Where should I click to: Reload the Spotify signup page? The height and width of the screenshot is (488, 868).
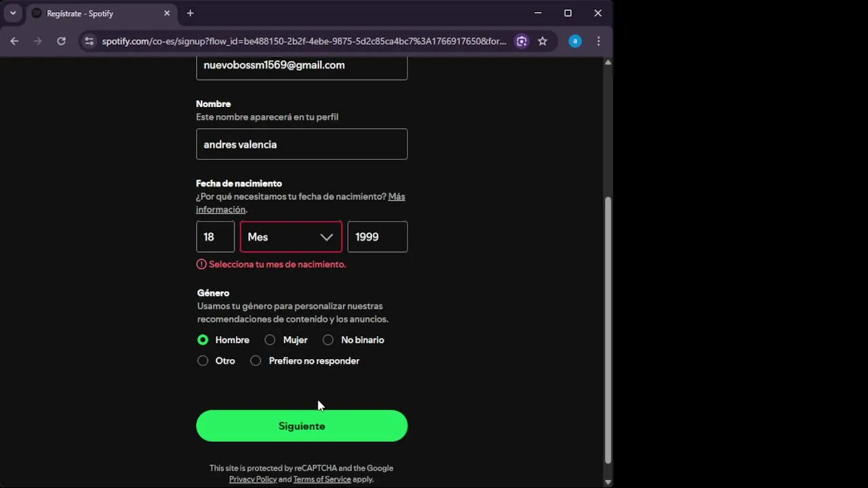point(61,41)
